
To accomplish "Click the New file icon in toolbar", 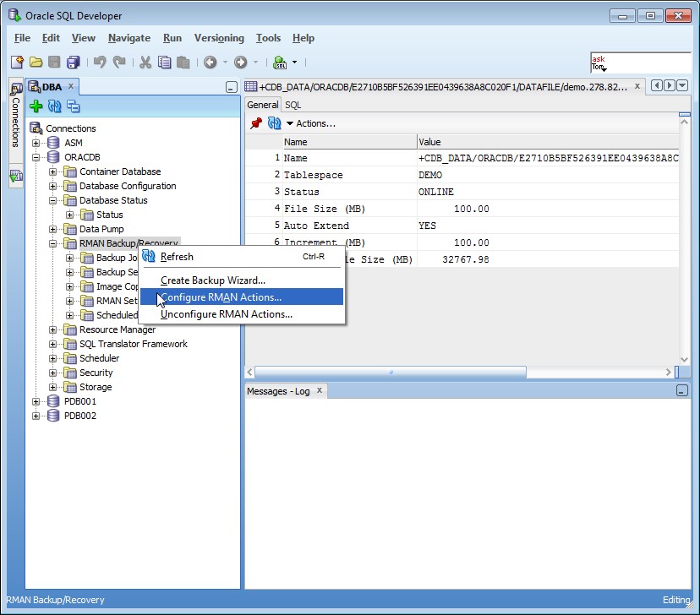I will pos(17,62).
